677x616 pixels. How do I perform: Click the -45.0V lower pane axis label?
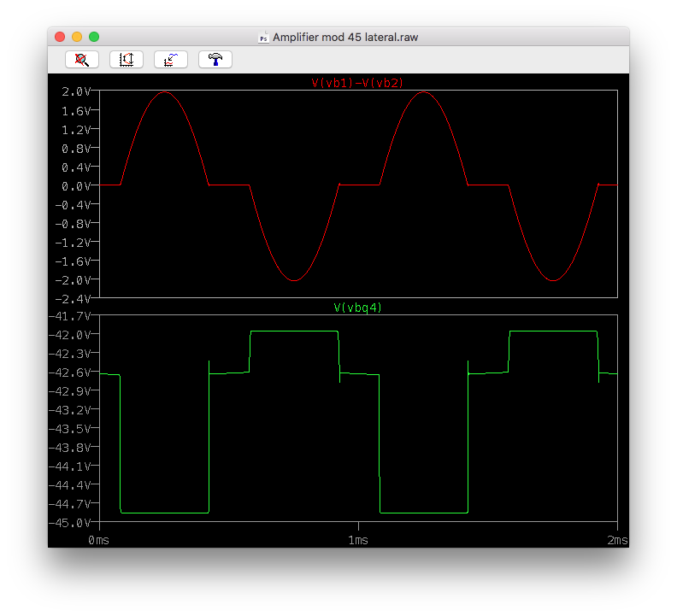pyautogui.click(x=70, y=523)
